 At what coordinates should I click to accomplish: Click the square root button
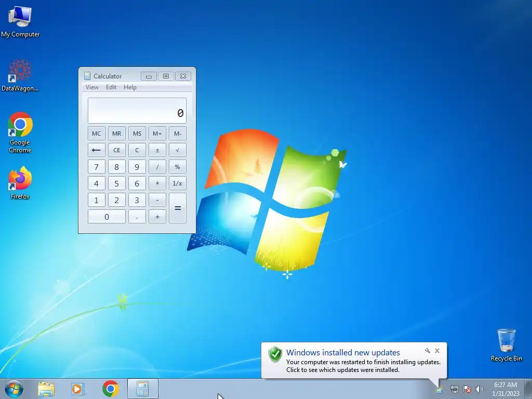(178, 150)
